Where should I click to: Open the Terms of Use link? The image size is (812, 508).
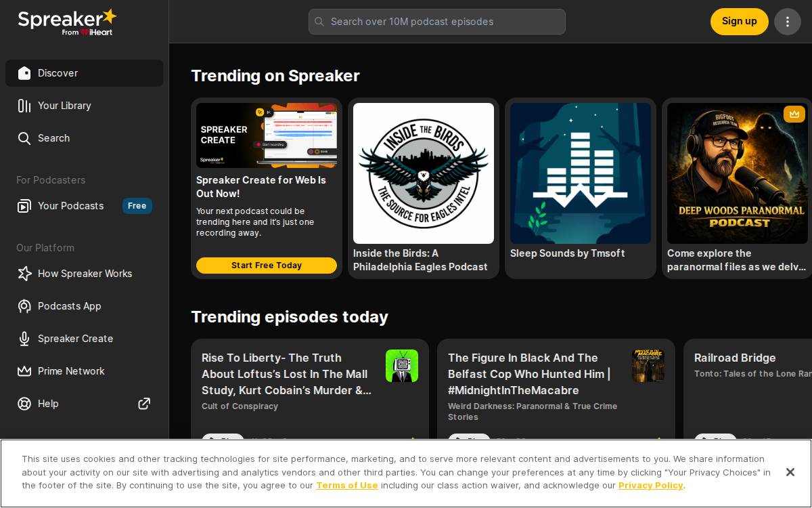click(x=347, y=485)
